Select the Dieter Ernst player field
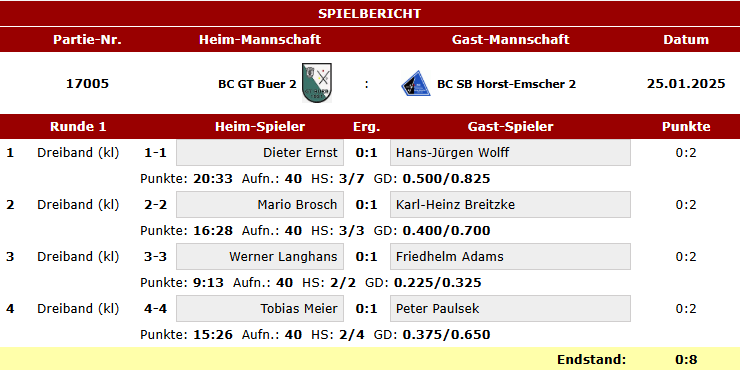 (x=260, y=152)
